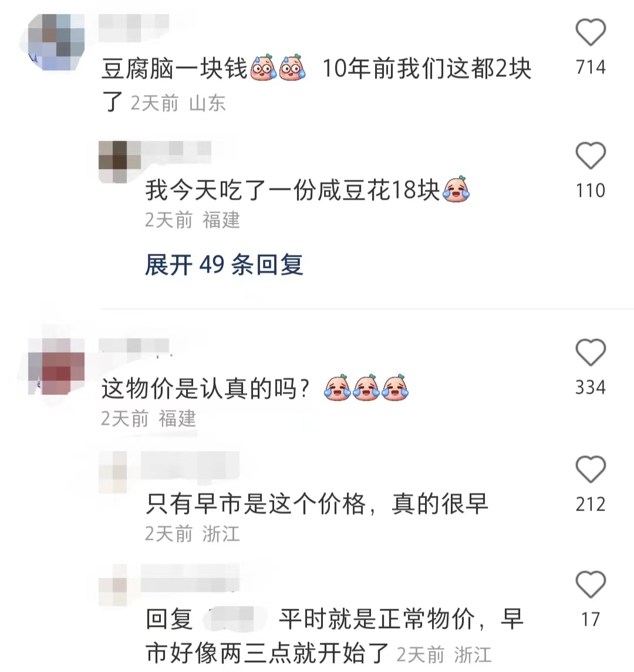Tap the 714 like count
Screen dimensions: 634x672
coord(591,68)
